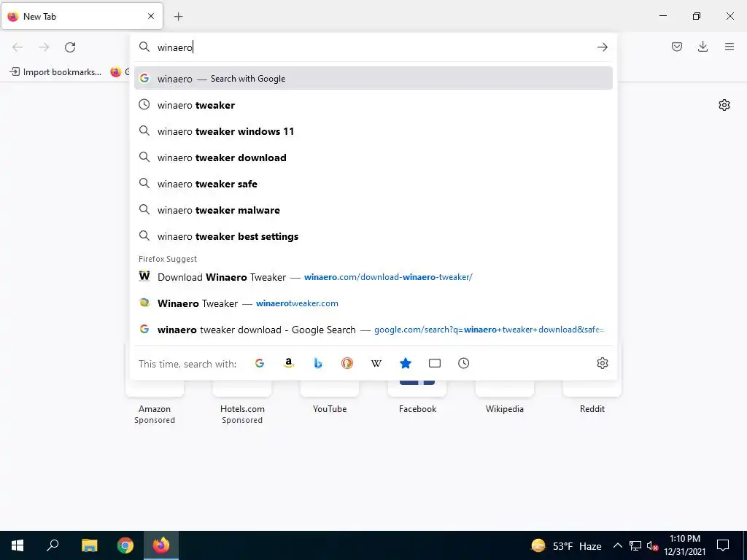
Task: Choose 'winaero tweaker best settings' suggestion
Action: pos(373,236)
